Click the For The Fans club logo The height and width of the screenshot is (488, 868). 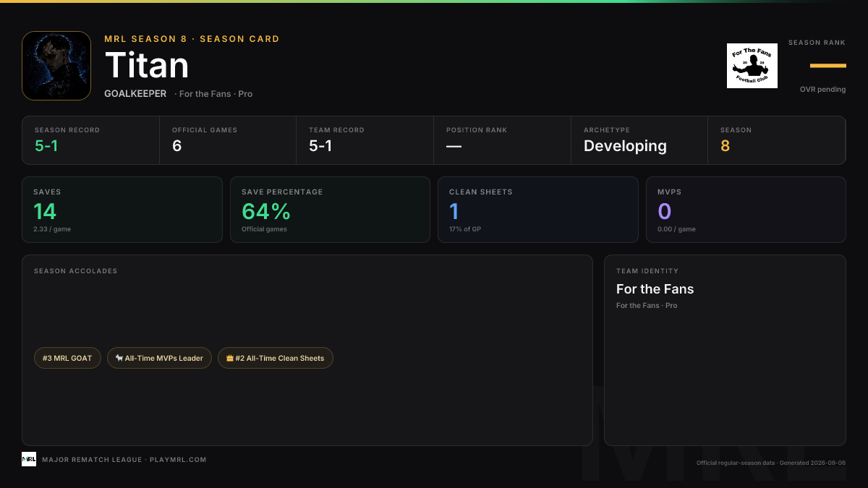[752, 66]
